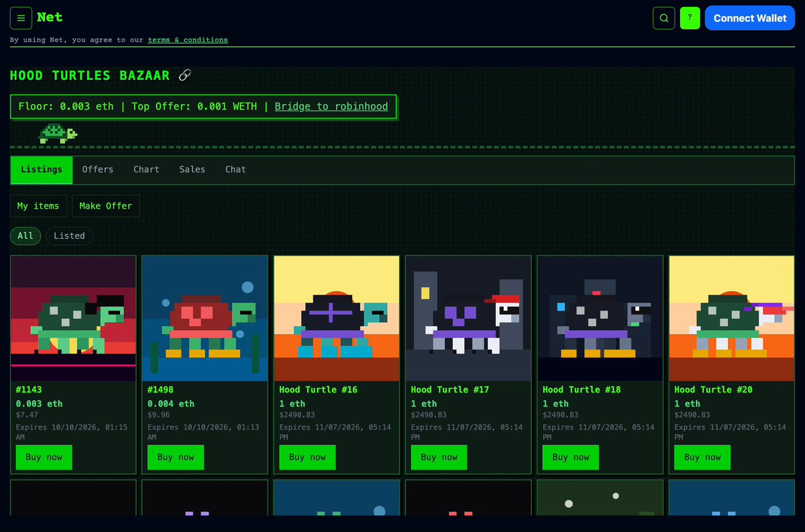
Task: Click the "Hood Turtle #20" title text
Action: [713, 389]
